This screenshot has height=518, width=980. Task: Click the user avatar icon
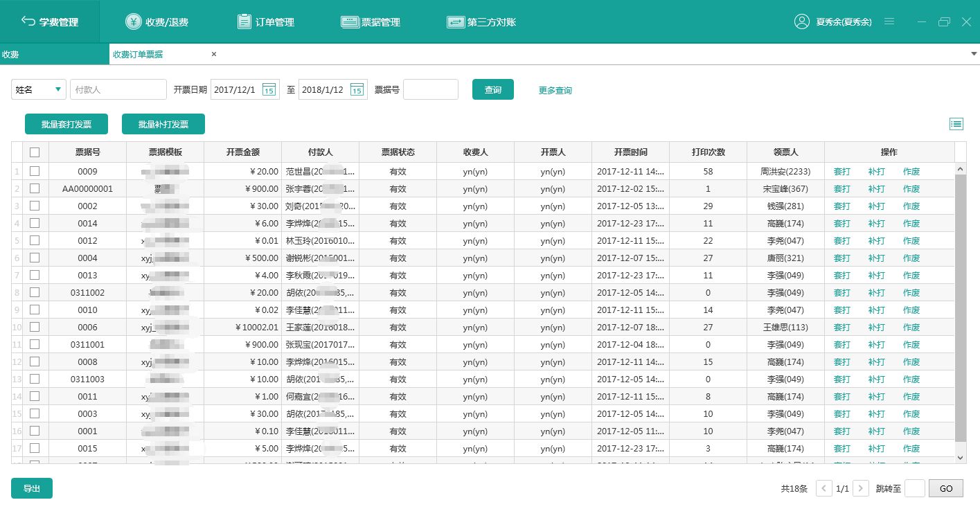pyautogui.click(x=802, y=21)
